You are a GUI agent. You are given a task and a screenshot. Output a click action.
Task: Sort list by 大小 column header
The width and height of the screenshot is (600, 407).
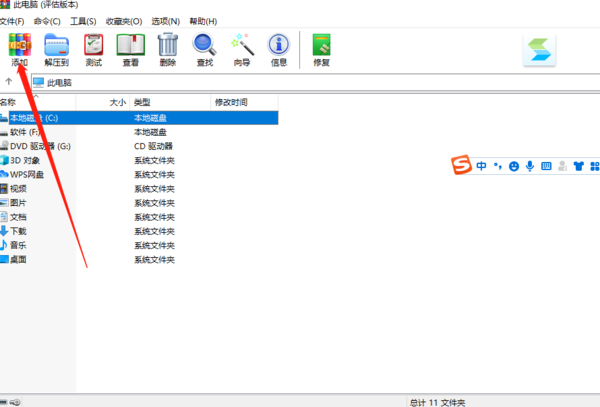[117, 102]
